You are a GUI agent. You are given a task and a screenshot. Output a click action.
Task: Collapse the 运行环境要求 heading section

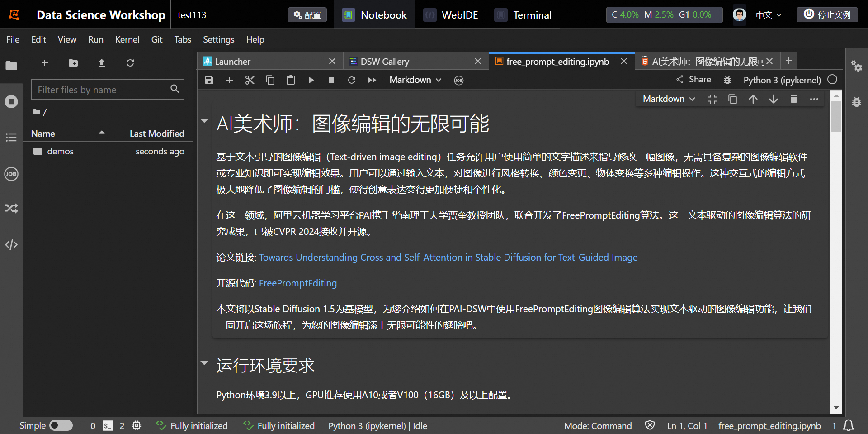point(204,363)
